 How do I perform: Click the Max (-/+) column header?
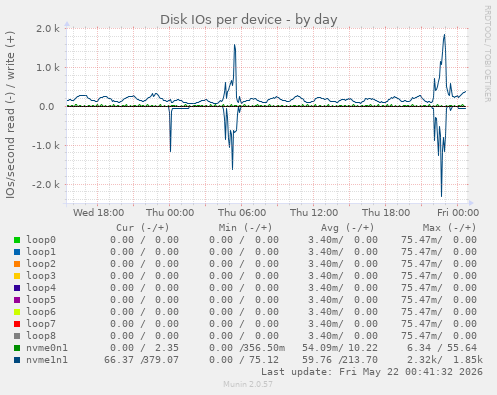pyautogui.click(x=450, y=228)
